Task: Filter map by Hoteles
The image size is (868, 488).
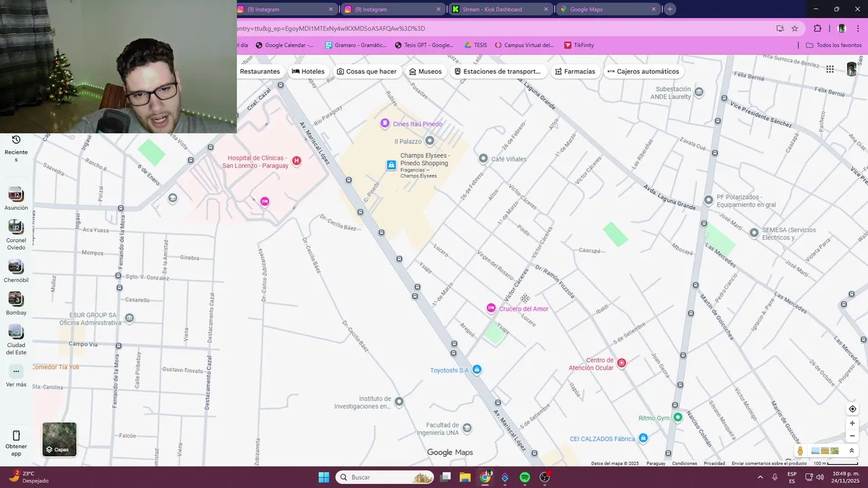Action: (x=308, y=71)
